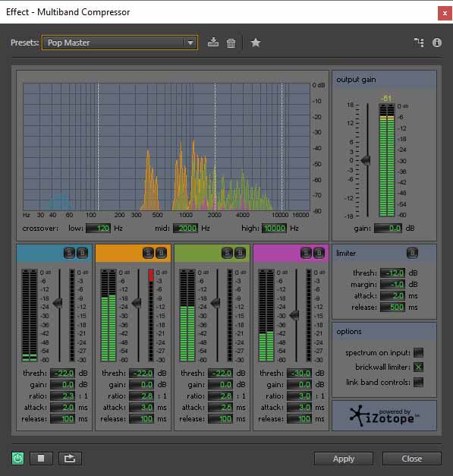453x476 pixels.
Task: Select blue band thresh -22.0 field
Action: click(x=62, y=373)
